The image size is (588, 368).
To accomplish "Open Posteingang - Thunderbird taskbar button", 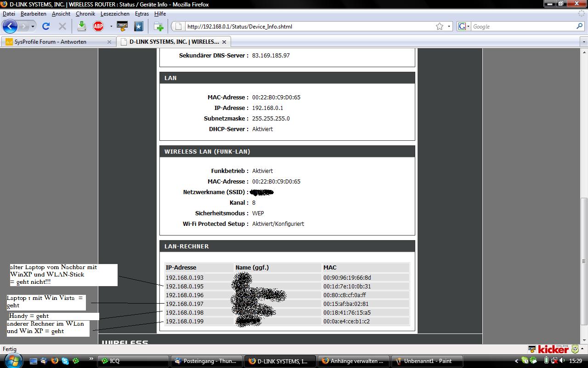I will pyautogui.click(x=206, y=361).
